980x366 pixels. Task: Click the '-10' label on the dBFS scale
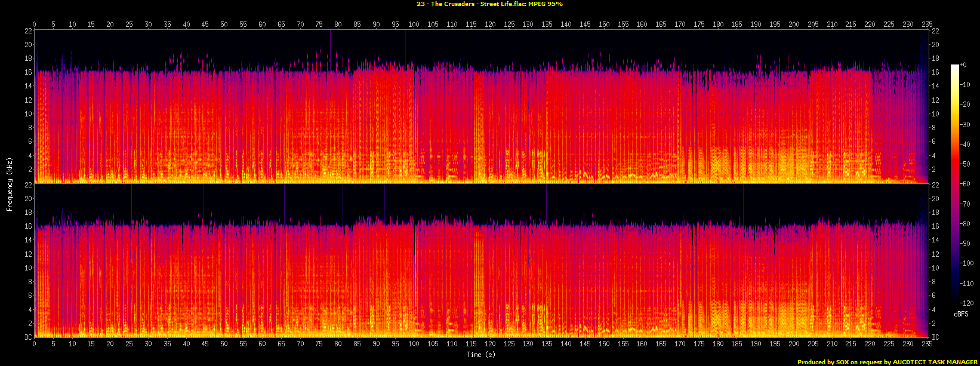click(x=965, y=85)
